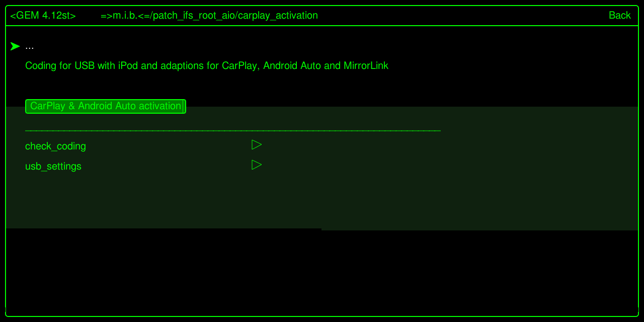Select the '...' parent folder entry
Screen dimensions: 644x322
click(x=30, y=46)
